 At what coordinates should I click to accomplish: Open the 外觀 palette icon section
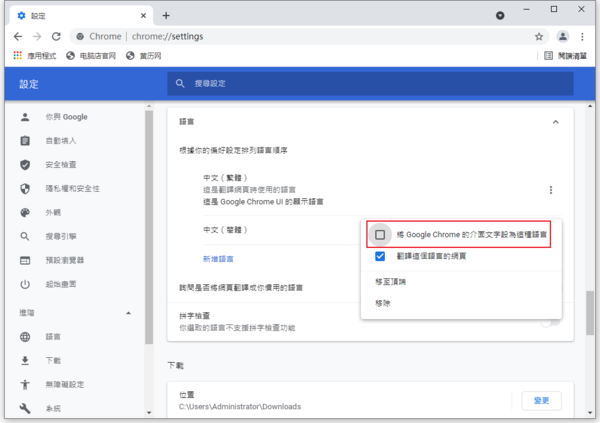click(25, 213)
